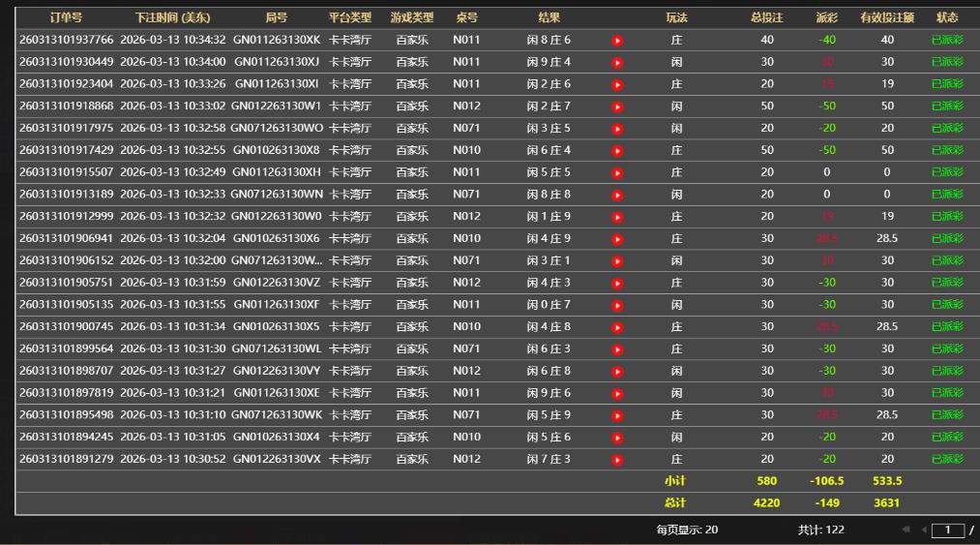This screenshot has height=545, width=980.
Task: Click the 有效投注额 column header
Action: click(x=887, y=17)
